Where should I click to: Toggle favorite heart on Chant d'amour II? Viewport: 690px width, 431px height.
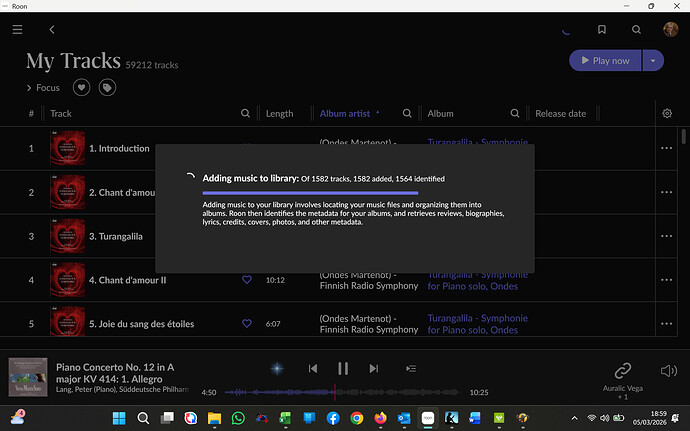pyautogui.click(x=247, y=281)
